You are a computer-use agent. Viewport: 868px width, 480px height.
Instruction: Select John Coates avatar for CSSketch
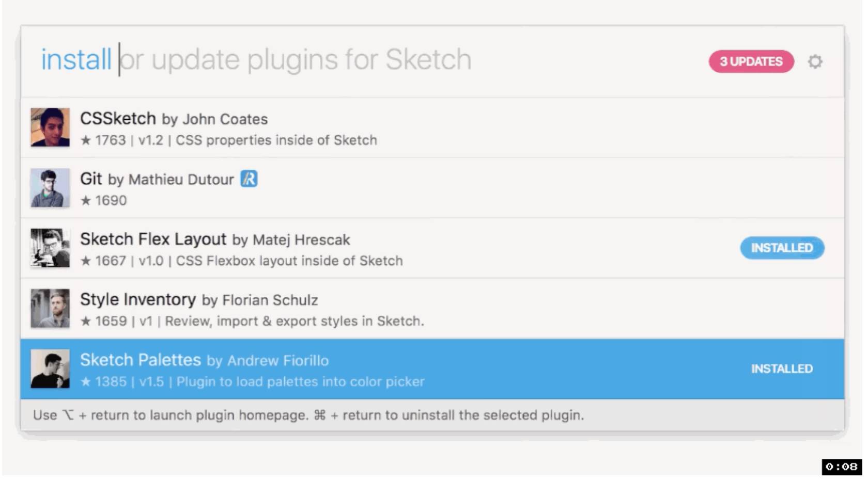click(50, 127)
